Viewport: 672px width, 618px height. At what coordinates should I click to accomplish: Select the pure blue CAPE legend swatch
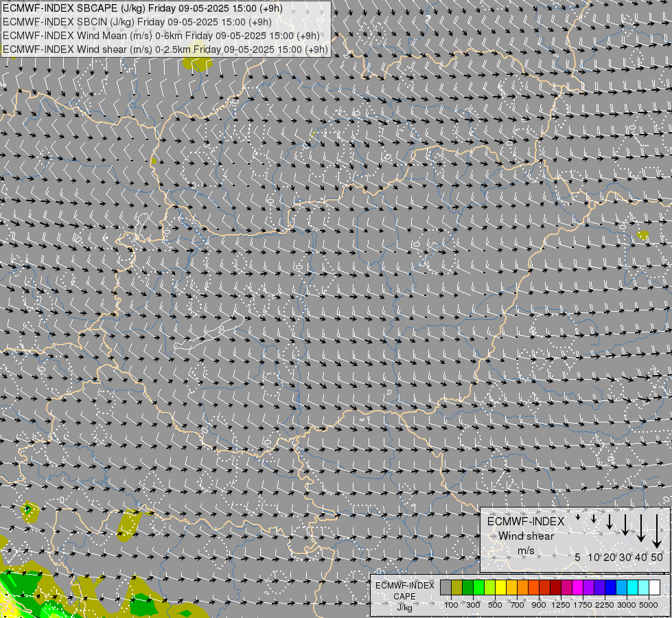(x=611, y=587)
